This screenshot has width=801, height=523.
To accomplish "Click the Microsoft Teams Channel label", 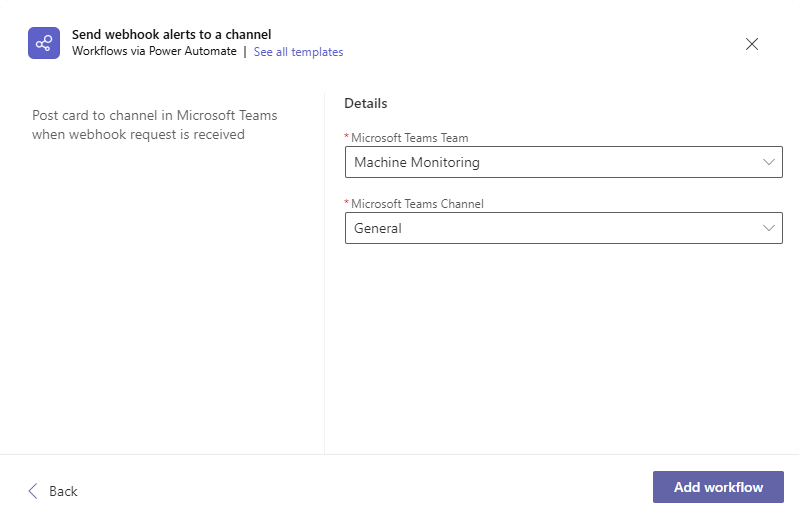I will 417,204.
